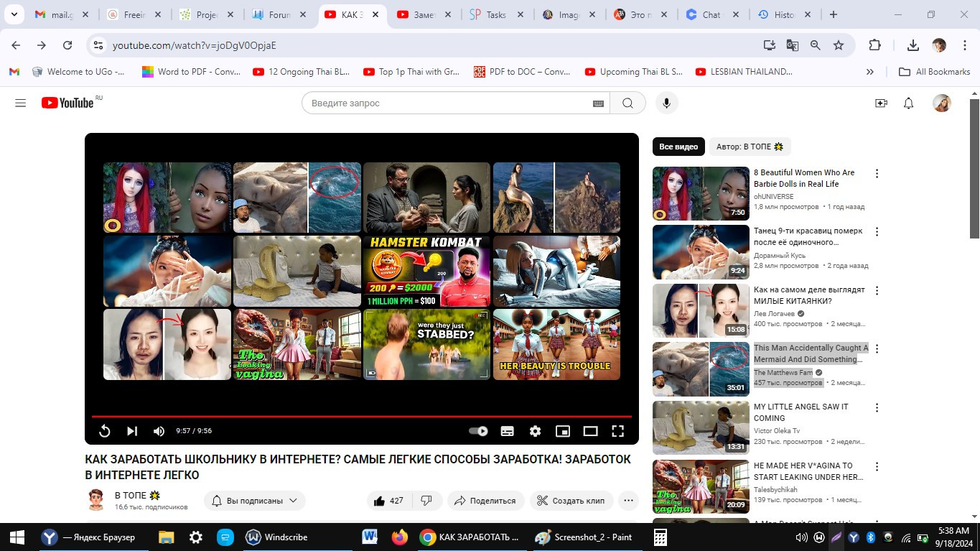Dislike the video
The image size is (980, 551).
click(x=426, y=501)
